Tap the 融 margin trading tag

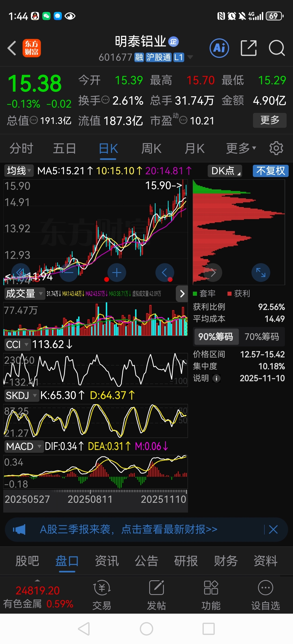139,57
